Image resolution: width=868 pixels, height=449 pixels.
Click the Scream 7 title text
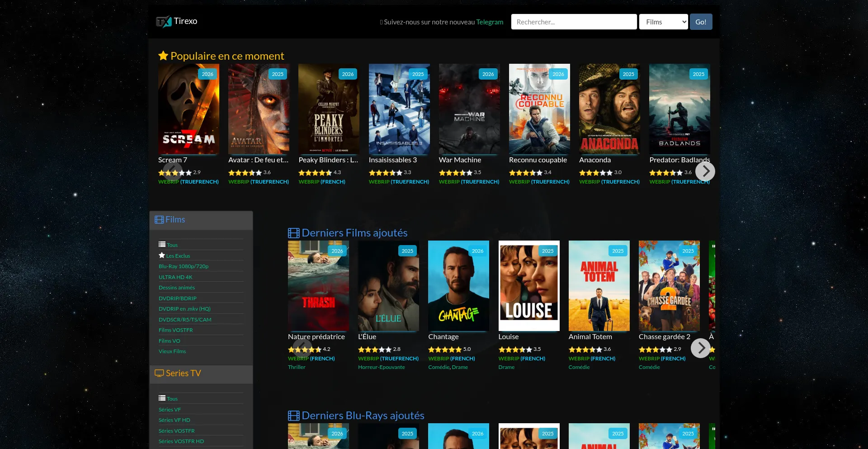pos(173,160)
